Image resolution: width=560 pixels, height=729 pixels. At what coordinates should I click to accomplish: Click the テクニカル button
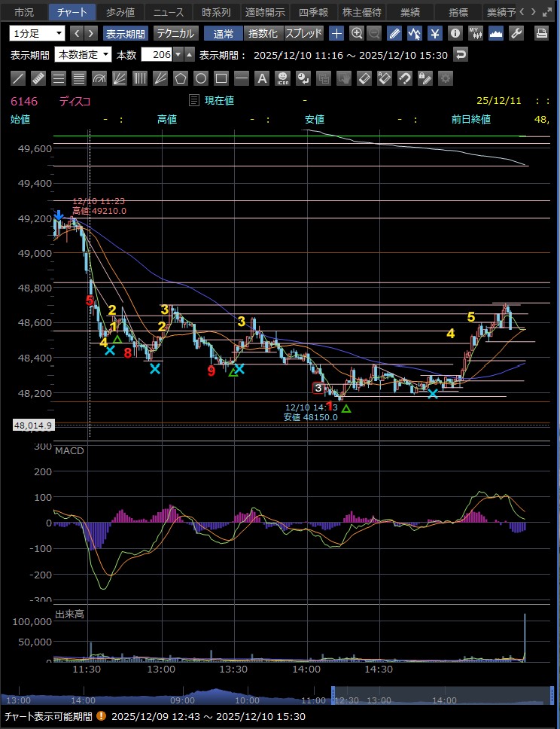click(x=175, y=33)
